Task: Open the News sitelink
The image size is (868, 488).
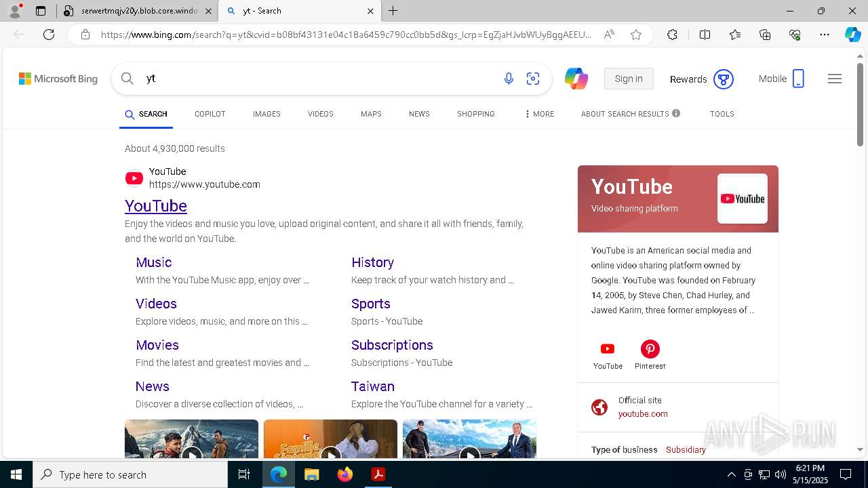Action: pos(153,386)
